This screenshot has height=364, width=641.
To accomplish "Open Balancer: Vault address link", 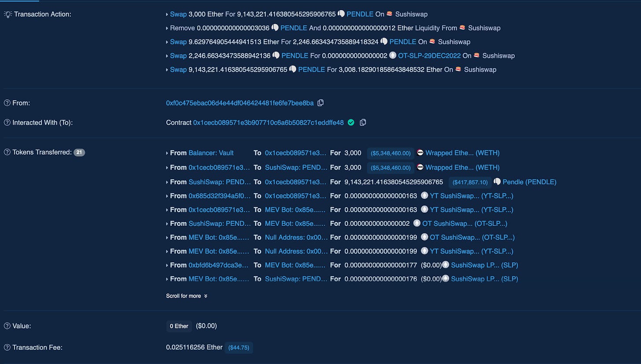I will (211, 153).
